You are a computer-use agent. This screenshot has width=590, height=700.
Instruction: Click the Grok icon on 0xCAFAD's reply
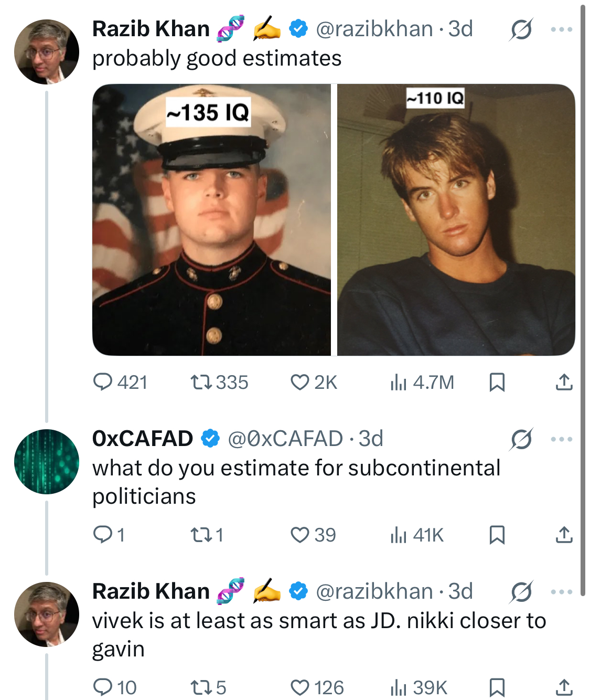[x=521, y=439]
